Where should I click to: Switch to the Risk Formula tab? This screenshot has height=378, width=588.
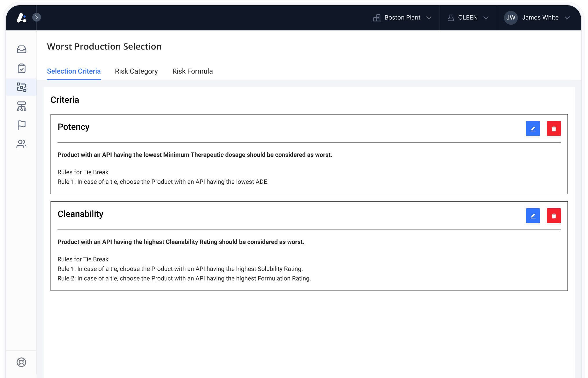(193, 71)
